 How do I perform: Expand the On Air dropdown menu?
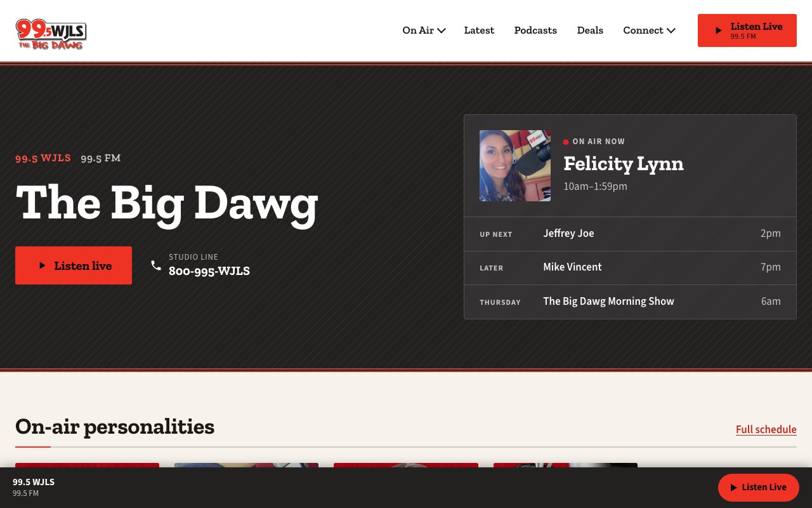pyautogui.click(x=424, y=30)
